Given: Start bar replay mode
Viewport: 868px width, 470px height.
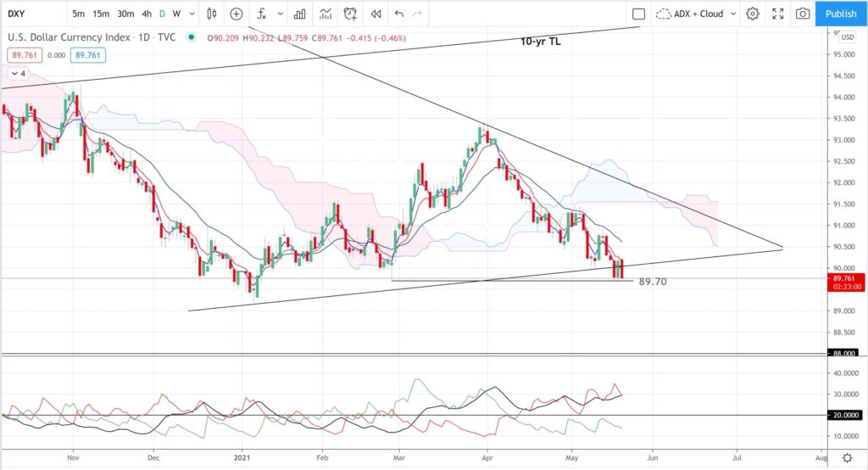Looking at the screenshot, I should click(376, 14).
